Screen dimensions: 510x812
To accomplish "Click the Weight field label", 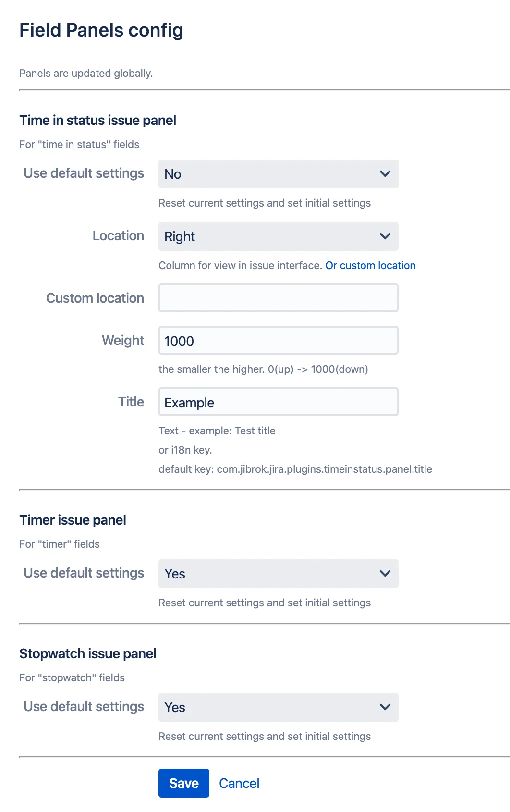I will coord(123,340).
